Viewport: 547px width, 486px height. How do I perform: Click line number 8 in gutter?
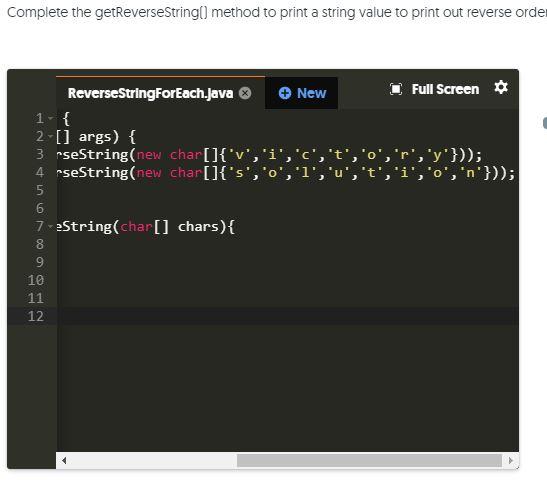(x=40, y=244)
